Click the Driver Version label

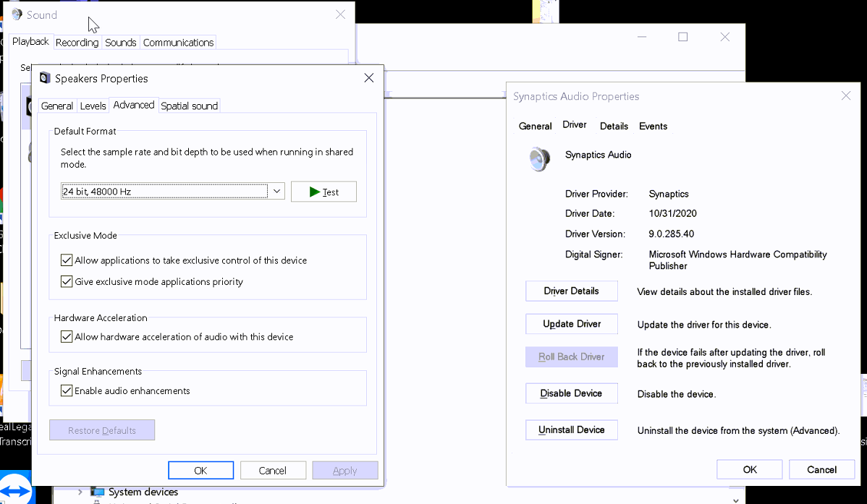coord(595,234)
